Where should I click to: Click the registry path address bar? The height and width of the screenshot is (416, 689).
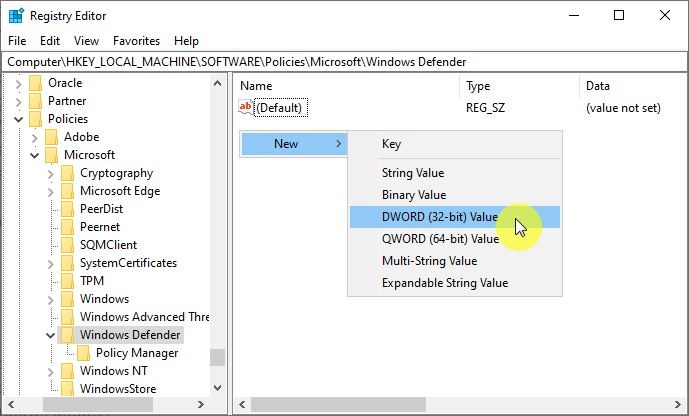click(344, 62)
